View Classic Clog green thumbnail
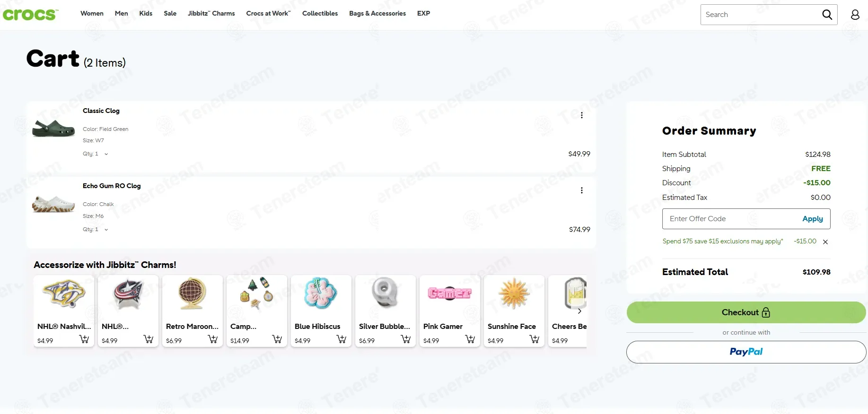Viewport: 868px width, 414px height. (53, 128)
